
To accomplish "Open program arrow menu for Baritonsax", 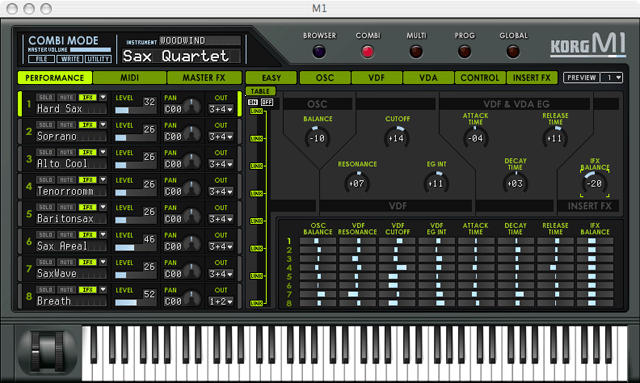I will [x=103, y=207].
